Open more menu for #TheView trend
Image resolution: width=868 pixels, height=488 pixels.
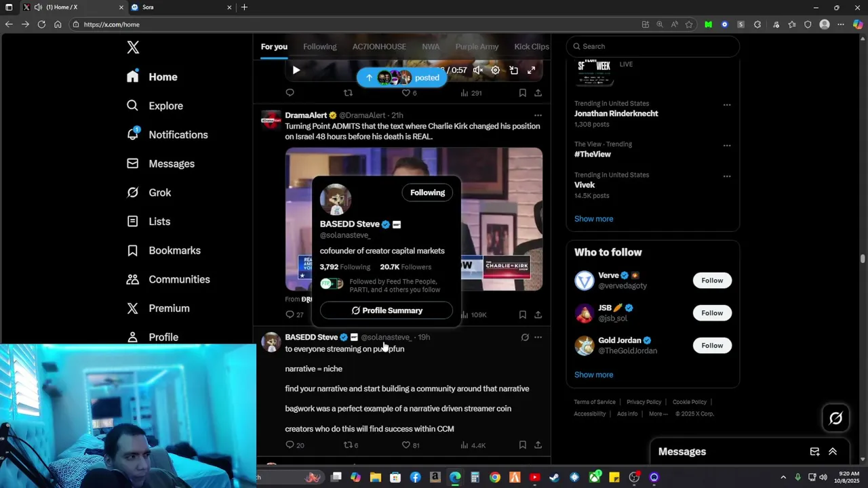coord(727,146)
